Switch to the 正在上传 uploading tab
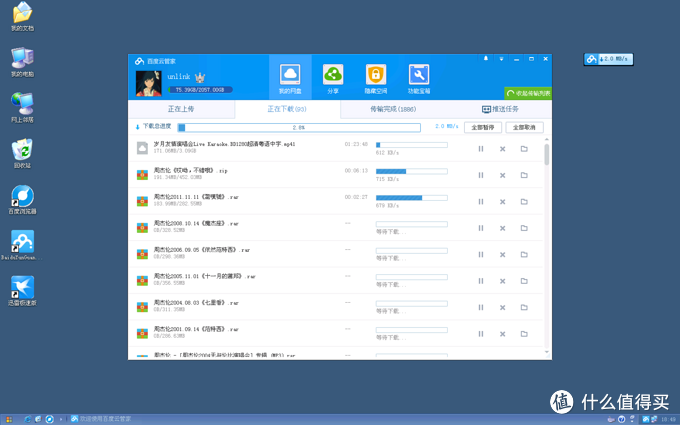 click(x=181, y=109)
